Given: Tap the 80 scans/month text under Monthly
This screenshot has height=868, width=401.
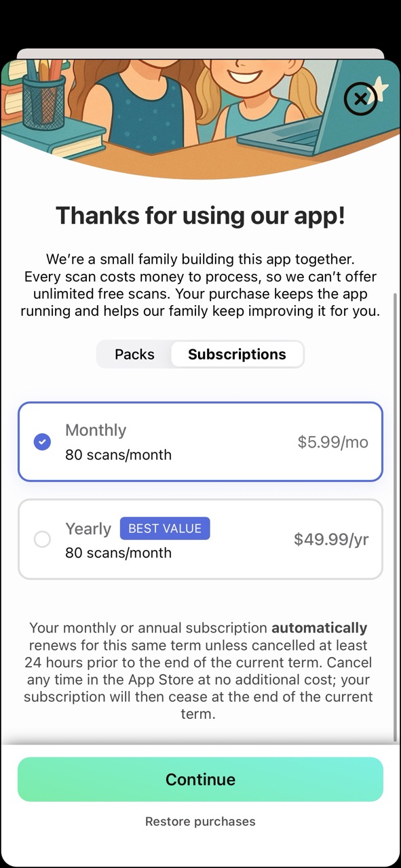Looking at the screenshot, I should point(118,455).
